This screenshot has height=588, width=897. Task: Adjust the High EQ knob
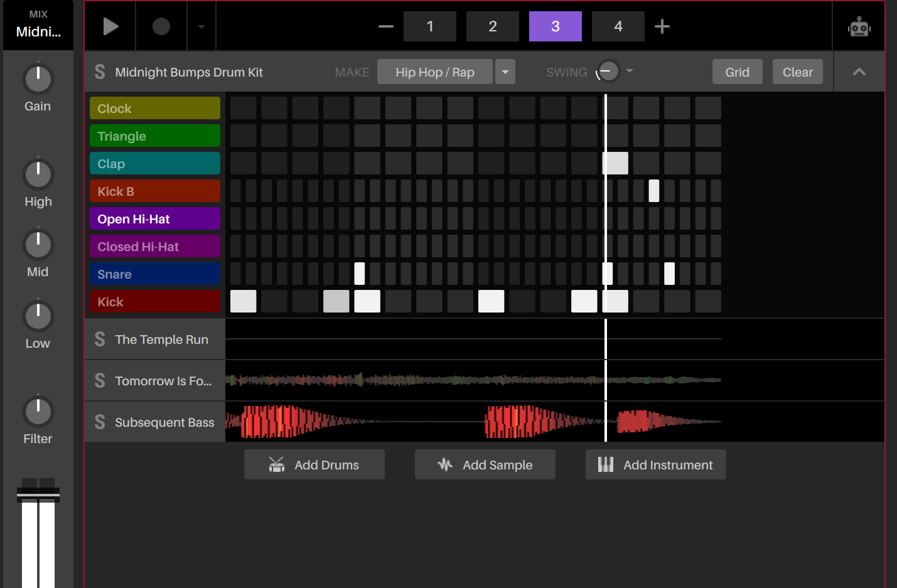click(x=38, y=174)
